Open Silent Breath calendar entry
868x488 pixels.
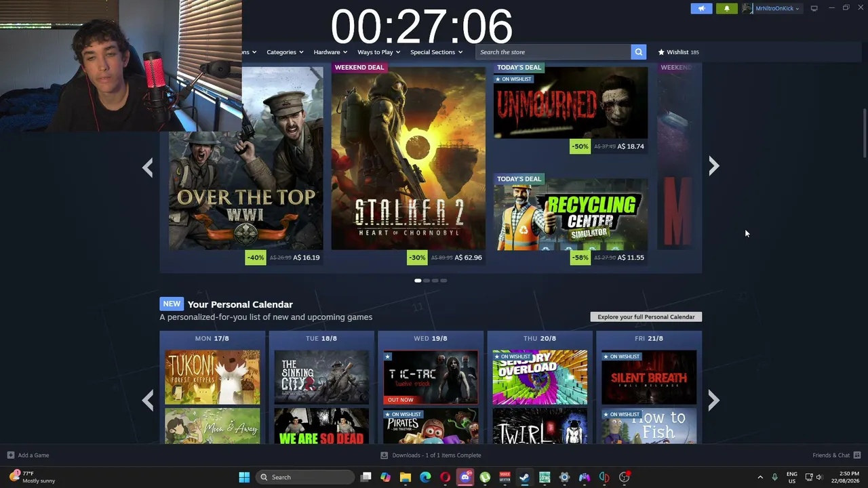coord(649,377)
